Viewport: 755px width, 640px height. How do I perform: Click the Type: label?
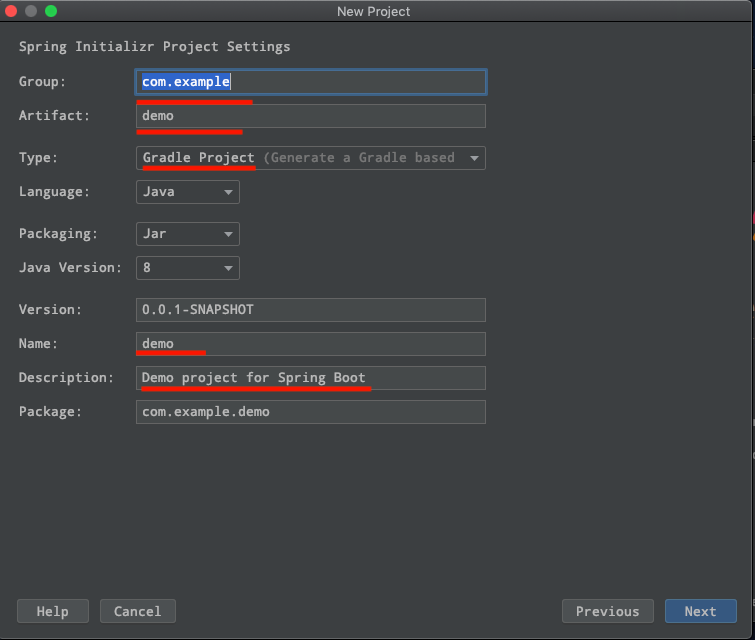pos(38,157)
